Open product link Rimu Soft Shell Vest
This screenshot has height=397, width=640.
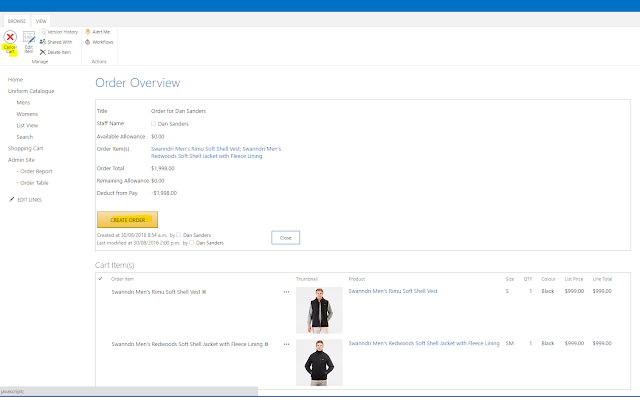point(393,291)
